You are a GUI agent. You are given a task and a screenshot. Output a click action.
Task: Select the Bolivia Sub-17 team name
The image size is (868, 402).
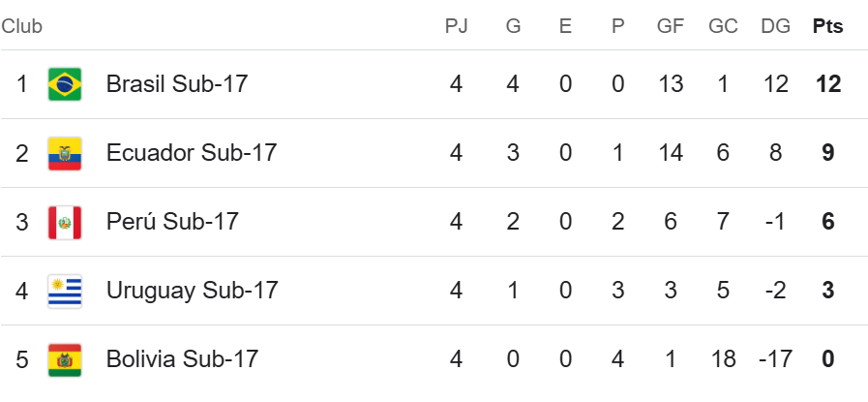coord(182,359)
